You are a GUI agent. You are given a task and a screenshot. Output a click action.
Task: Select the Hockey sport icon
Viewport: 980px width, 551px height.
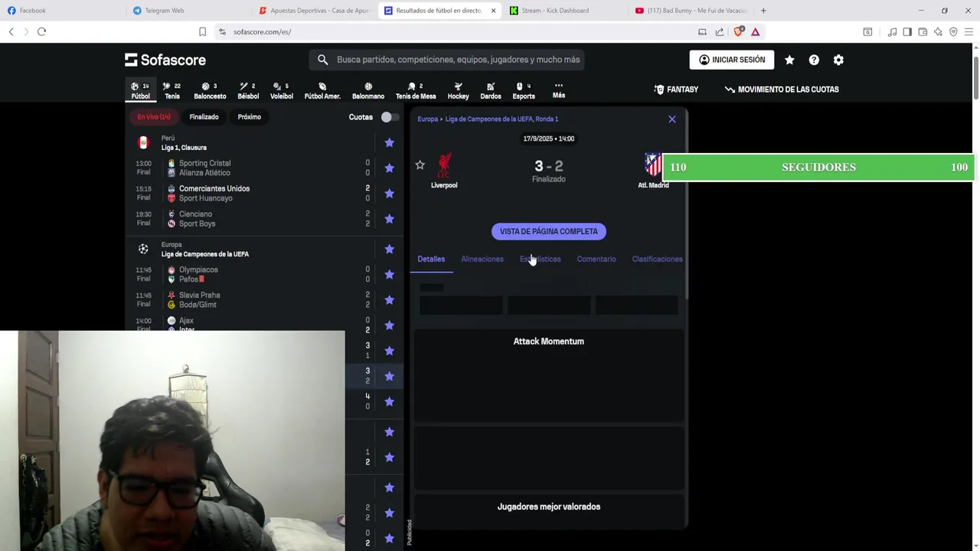coord(458,90)
